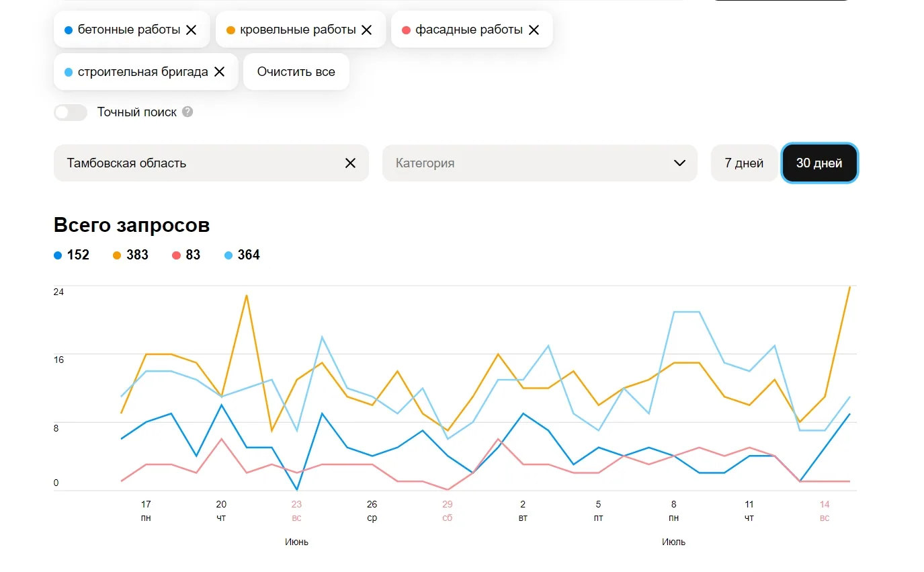The height and width of the screenshot is (572, 924).
Task: Click the orange line's final peak at 24
Action: coord(849,288)
